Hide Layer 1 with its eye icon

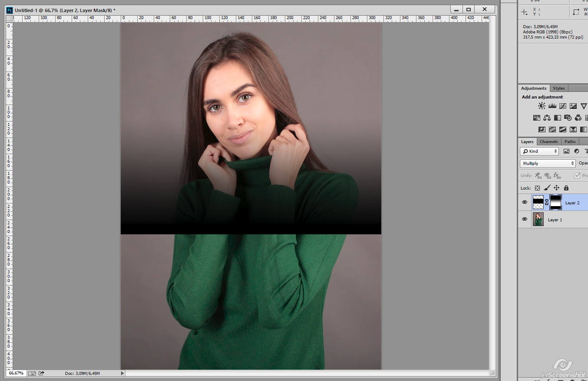525,220
